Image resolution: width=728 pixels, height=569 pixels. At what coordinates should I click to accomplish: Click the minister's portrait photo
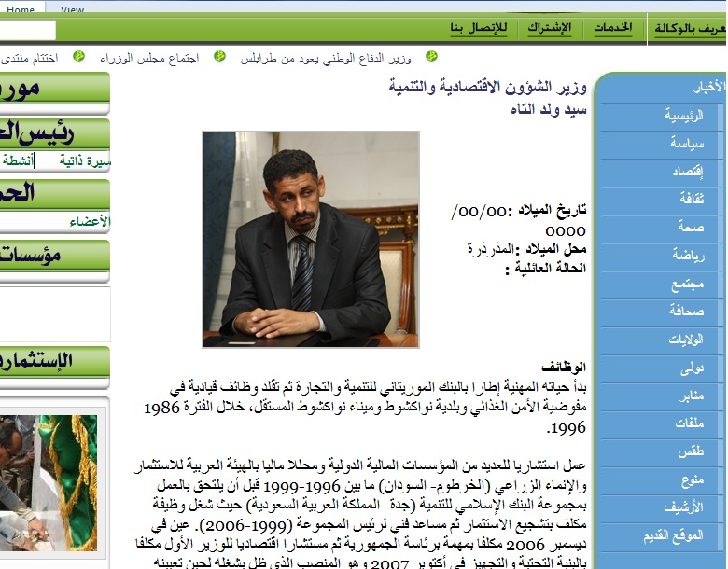click(311, 240)
